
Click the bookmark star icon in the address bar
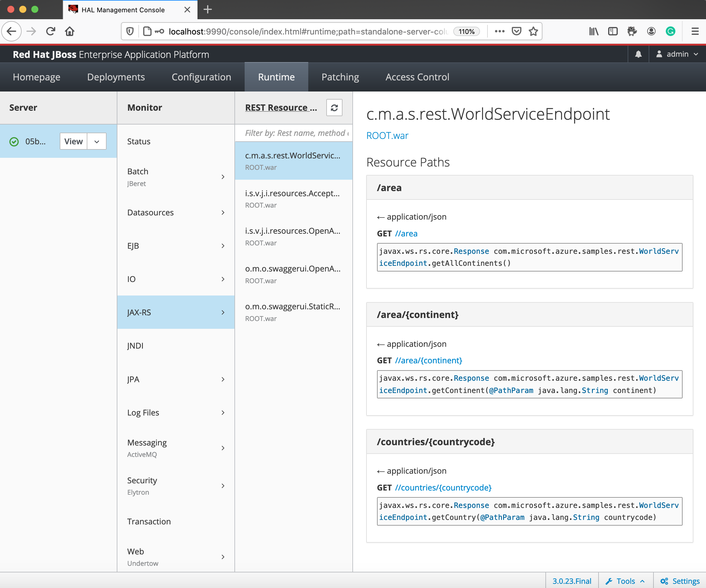tap(533, 32)
